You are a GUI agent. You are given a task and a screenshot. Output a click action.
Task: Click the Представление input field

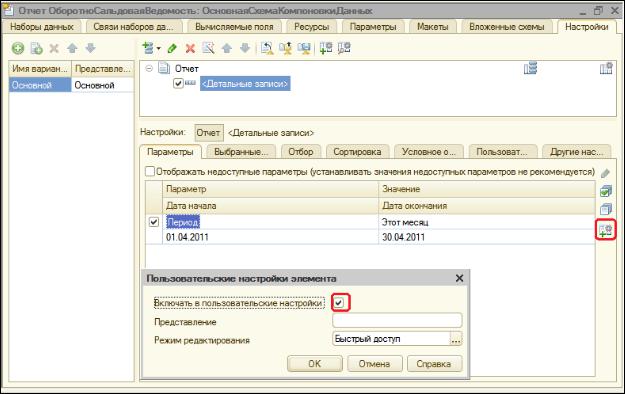click(x=397, y=321)
